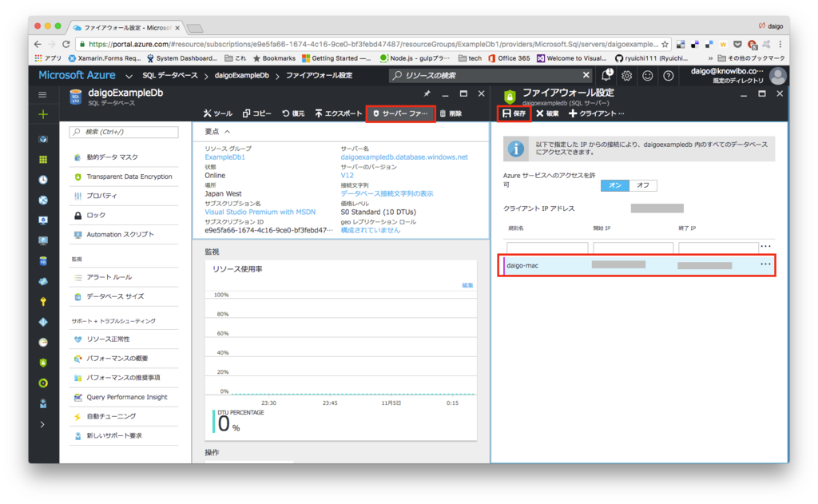818x504 pixels.
Task: Focus the リソースの検索 search field
Action: tap(490, 76)
